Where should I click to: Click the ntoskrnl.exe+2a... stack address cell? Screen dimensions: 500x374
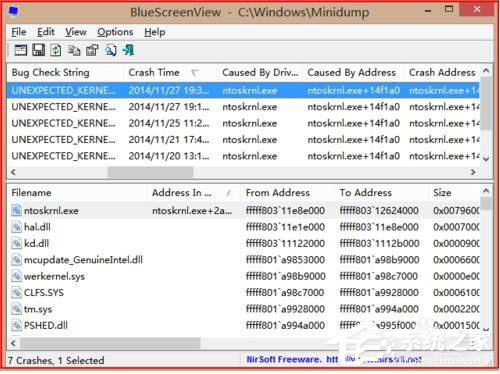(192, 211)
